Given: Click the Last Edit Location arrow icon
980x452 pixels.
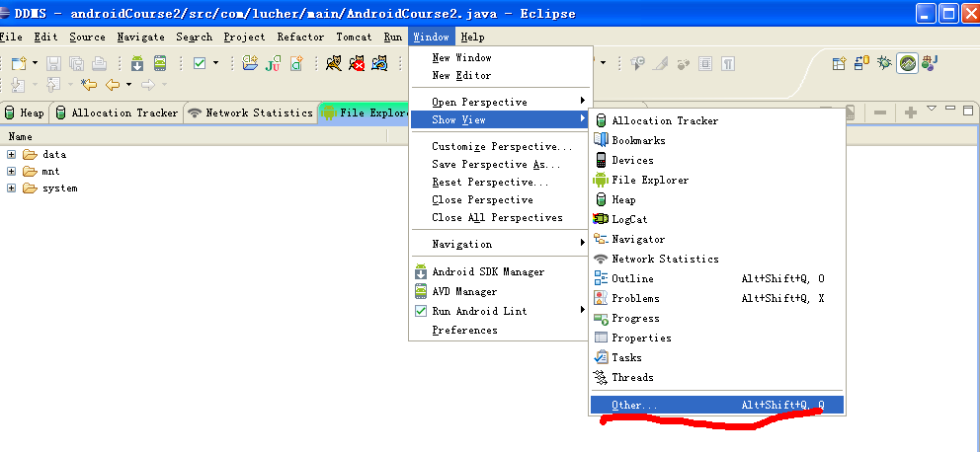Looking at the screenshot, I should 89,84.
